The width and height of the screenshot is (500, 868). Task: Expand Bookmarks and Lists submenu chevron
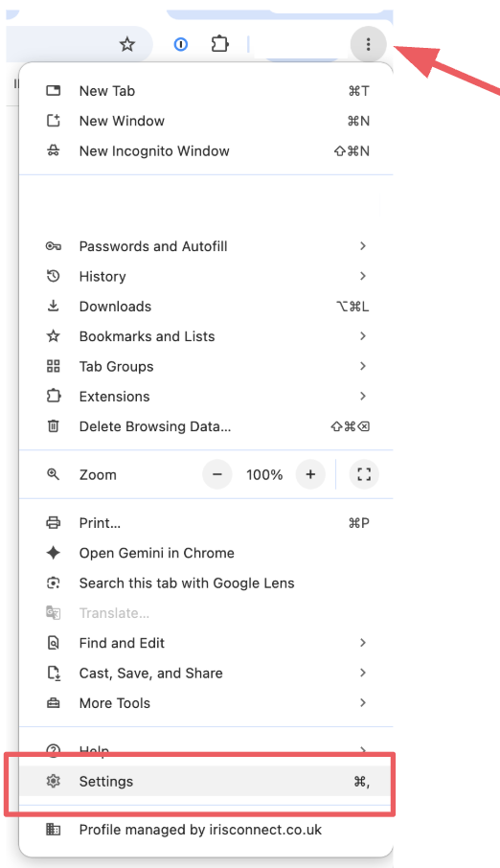click(x=363, y=336)
